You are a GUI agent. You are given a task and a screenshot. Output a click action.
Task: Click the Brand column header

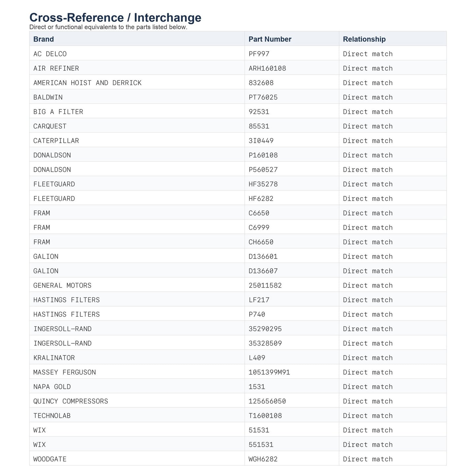point(43,39)
